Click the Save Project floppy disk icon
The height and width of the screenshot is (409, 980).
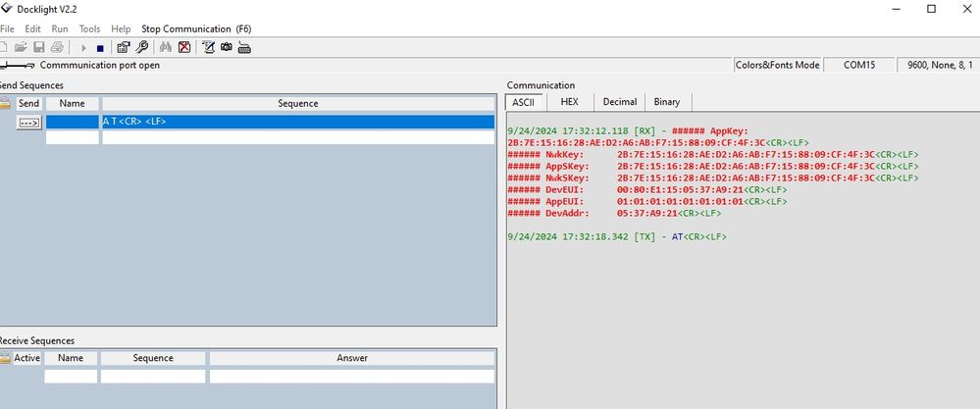[x=39, y=47]
